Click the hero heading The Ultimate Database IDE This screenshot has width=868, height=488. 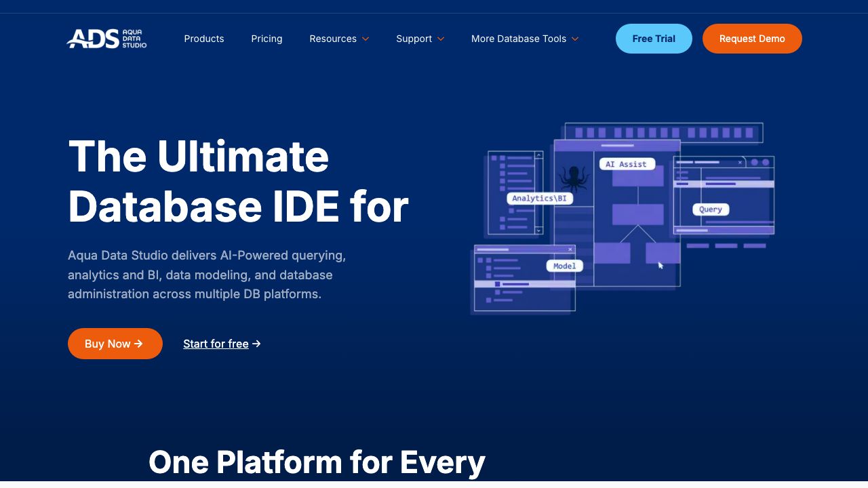point(238,181)
